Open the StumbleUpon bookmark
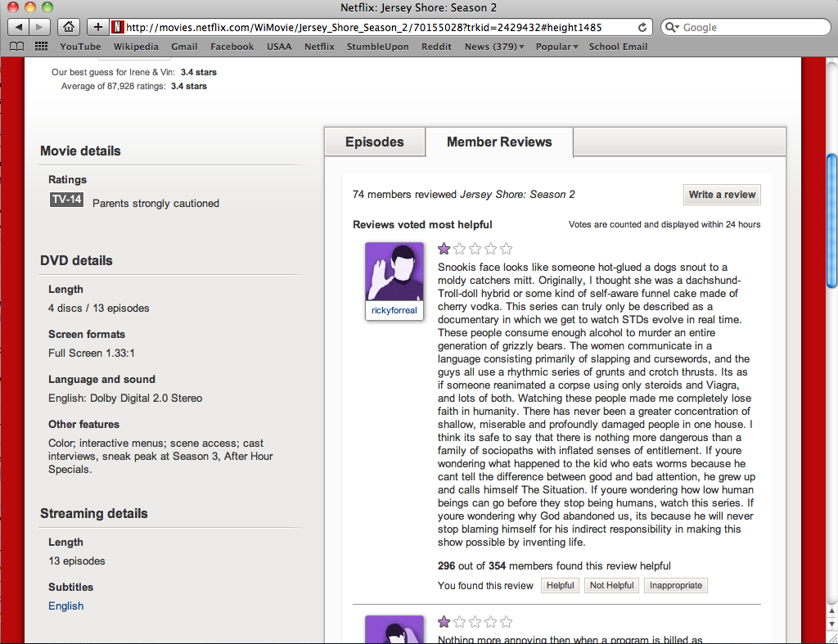Viewport: 838px width, 644px height. coord(377,47)
